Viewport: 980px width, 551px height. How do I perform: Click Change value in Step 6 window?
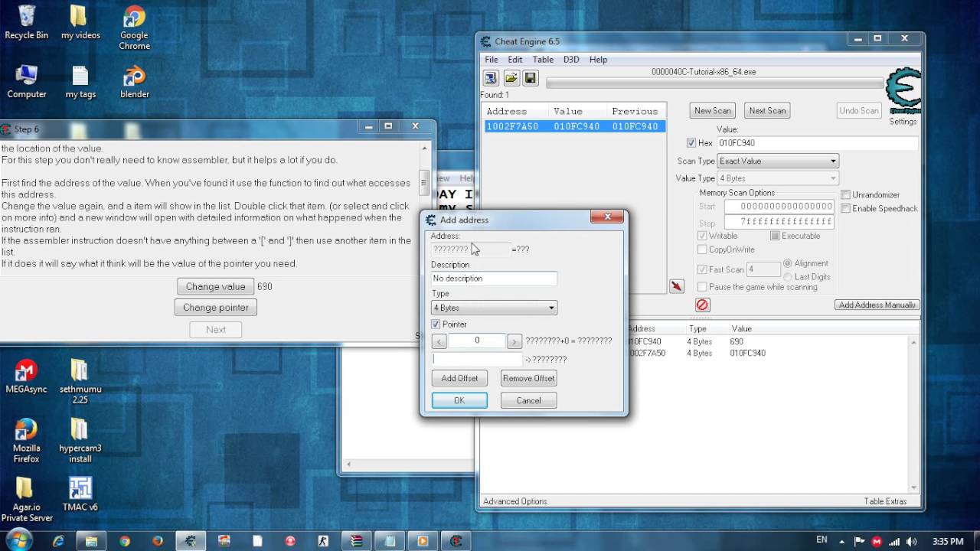(x=215, y=286)
